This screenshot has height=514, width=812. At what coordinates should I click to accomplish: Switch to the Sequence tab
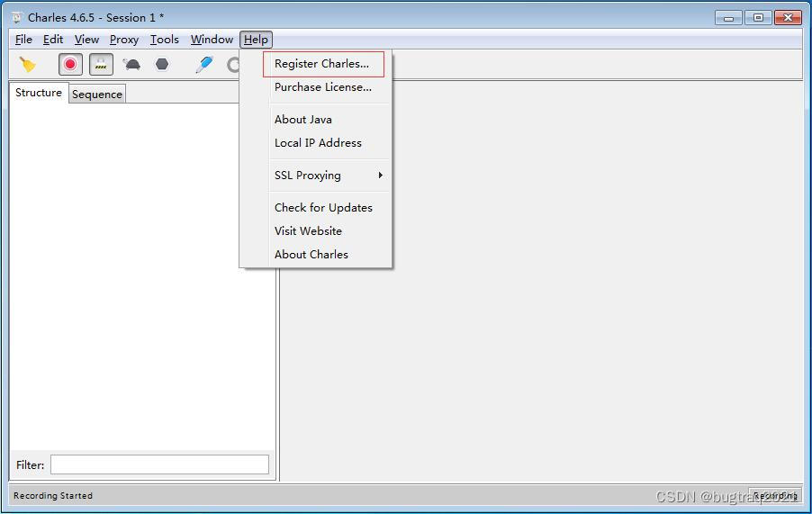tap(97, 95)
